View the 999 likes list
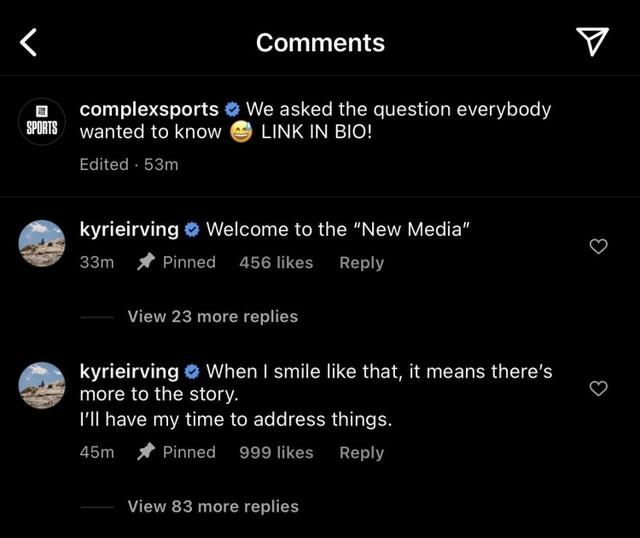This screenshot has width=640, height=538. coord(276,452)
